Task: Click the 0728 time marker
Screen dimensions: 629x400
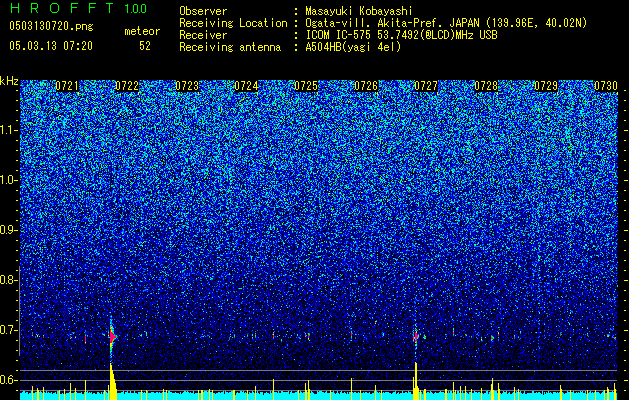Action: click(x=486, y=86)
